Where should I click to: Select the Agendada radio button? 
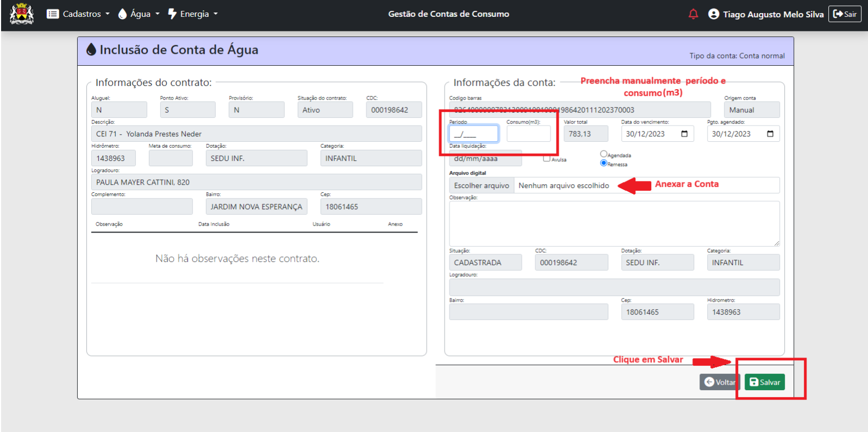tap(603, 154)
